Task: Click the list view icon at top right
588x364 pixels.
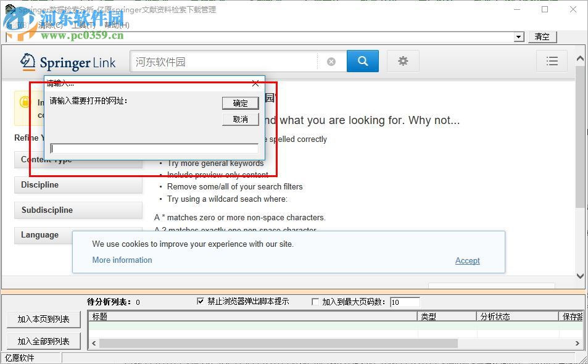Action: pyautogui.click(x=552, y=61)
